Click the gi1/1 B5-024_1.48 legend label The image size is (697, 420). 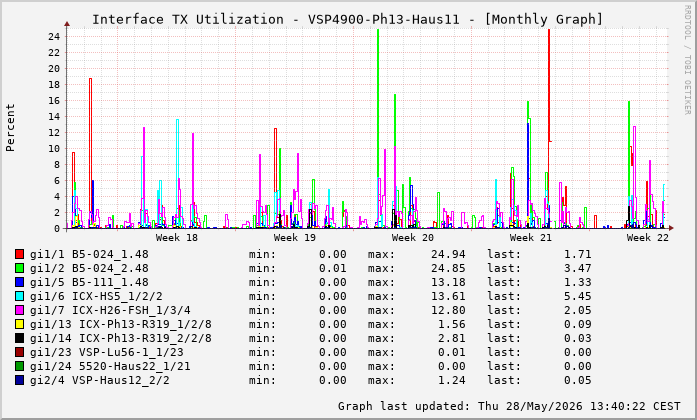(x=89, y=254)
